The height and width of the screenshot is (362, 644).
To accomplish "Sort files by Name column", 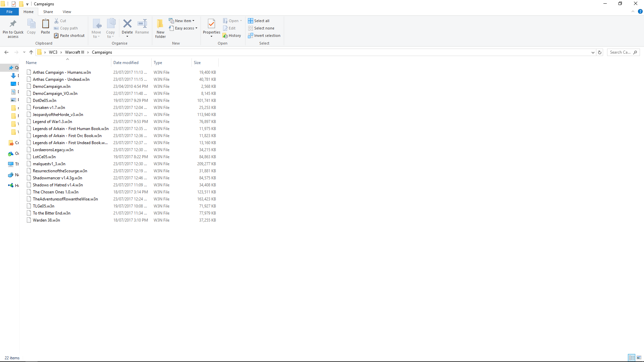I will click(x=68, y=63).
